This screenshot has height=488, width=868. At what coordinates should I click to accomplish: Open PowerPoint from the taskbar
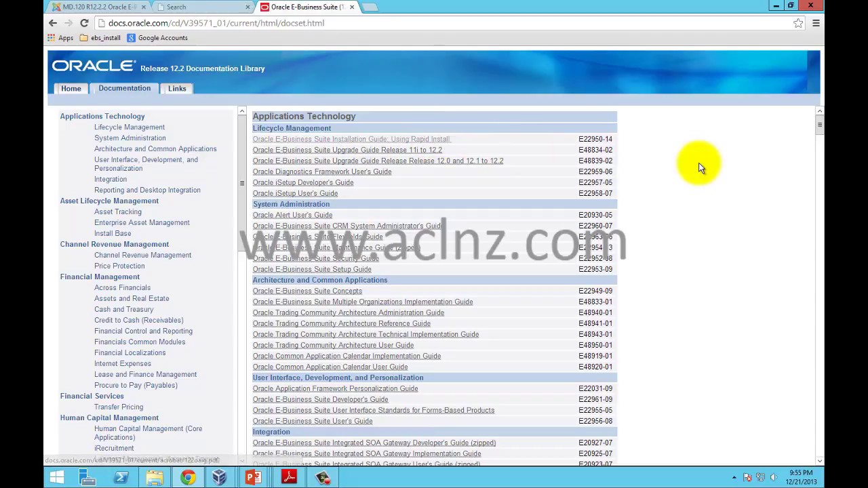click(x=253, y=478)
